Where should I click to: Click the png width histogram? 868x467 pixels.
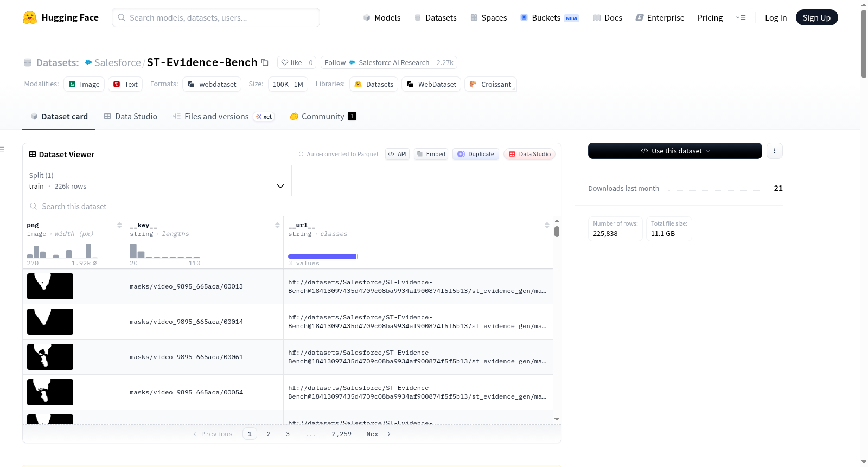[62, 250]
